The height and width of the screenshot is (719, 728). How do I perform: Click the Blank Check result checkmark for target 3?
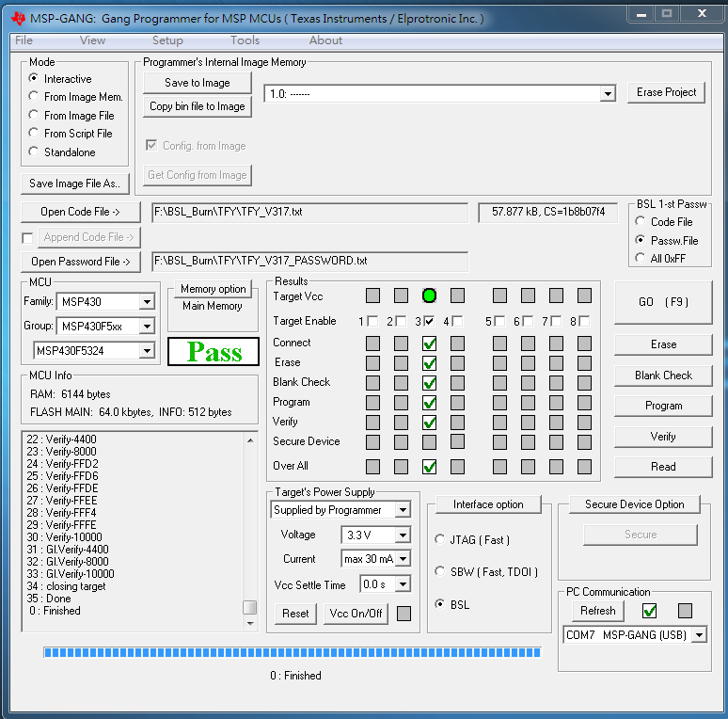click(x=429, y=383)
